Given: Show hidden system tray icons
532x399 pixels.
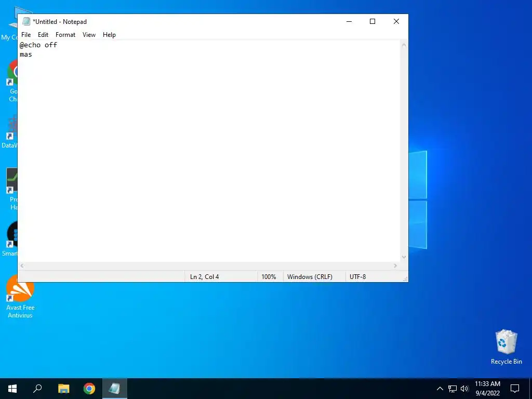Looking at the screenshot, I should (x=440, y=389).
